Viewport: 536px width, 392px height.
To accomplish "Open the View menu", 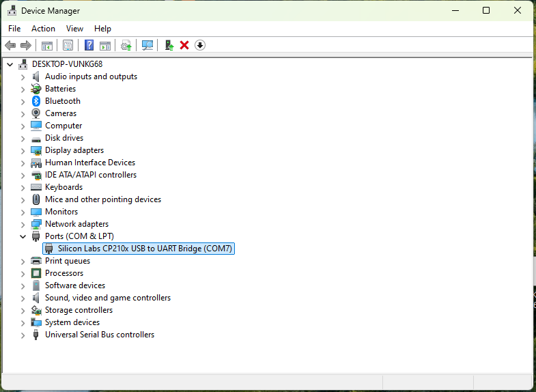I will [74, 29].
